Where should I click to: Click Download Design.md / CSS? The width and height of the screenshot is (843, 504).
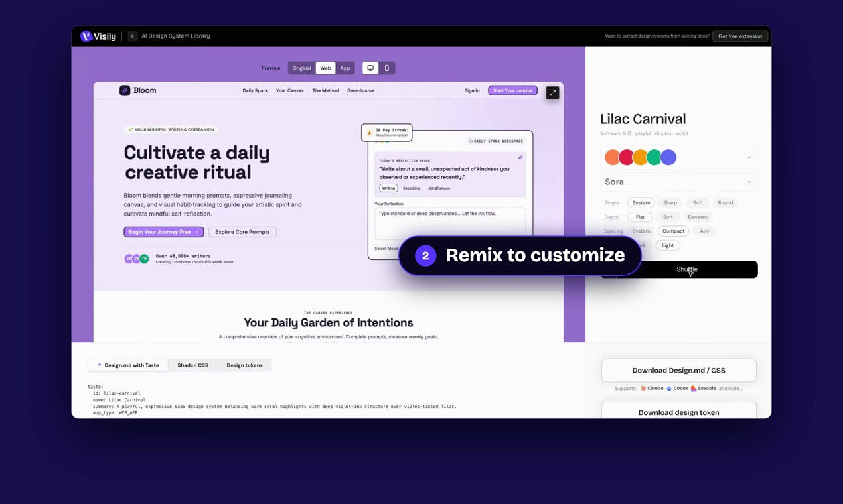(678, 371)
